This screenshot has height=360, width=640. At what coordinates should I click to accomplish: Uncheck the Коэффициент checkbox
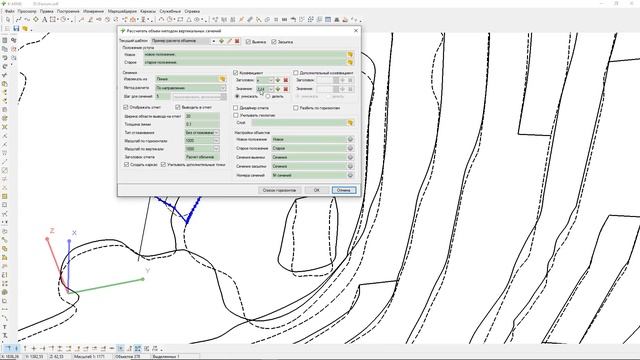click(236, 73)
